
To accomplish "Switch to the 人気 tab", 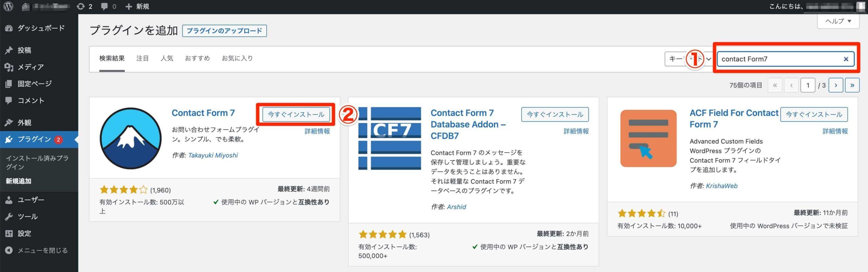I will click(167, 58).
